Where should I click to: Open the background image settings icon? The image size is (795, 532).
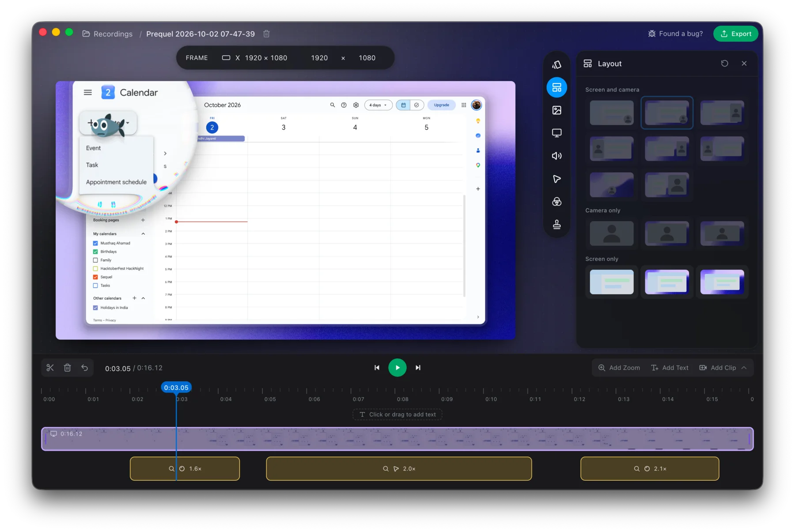(x=556, y=110)
